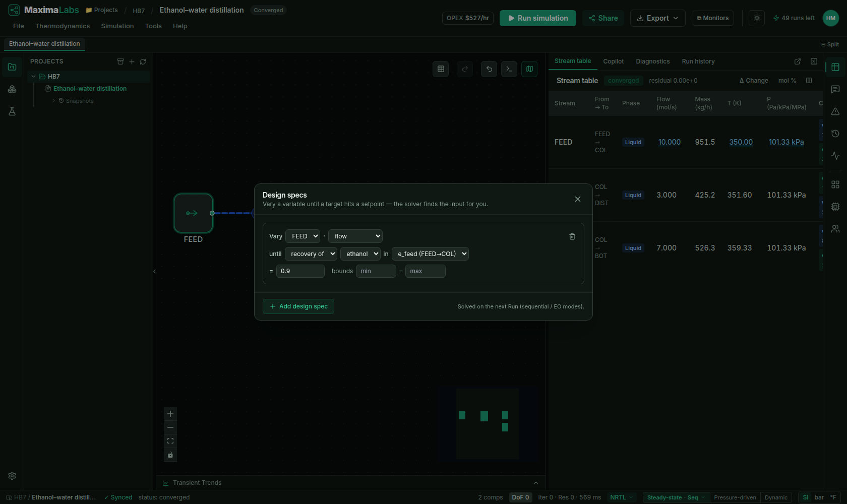Fit flowsheet to view icon
This screenshot has height=504, width=847.
point(170,441)
